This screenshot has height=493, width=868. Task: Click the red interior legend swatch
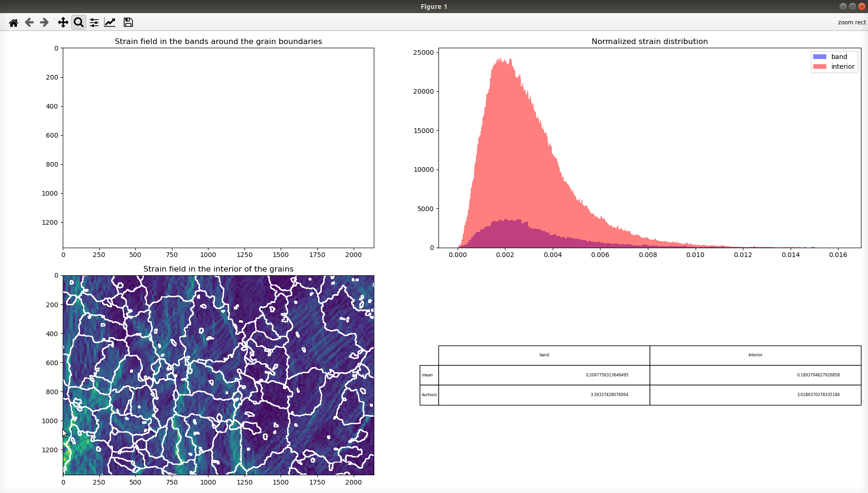(819, 66)
